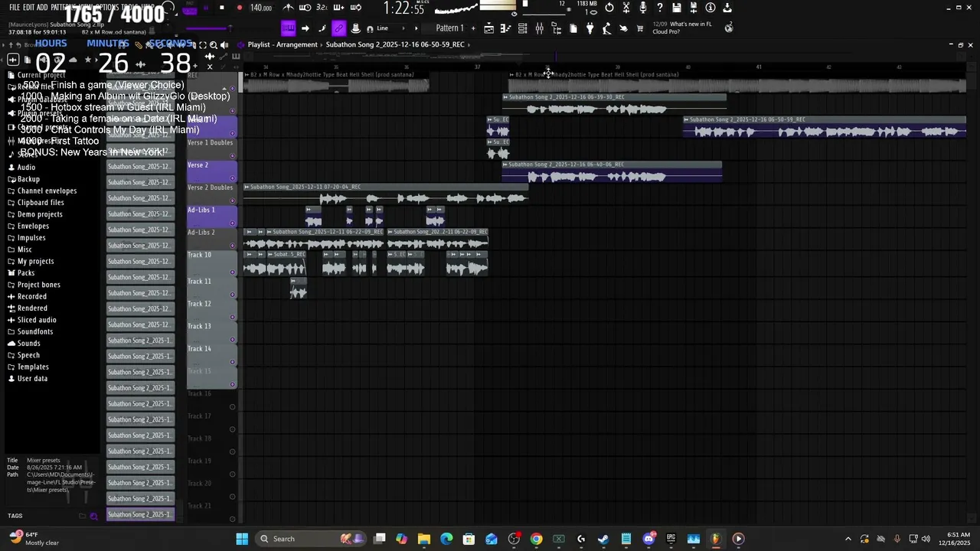Click the plugin picker plug icon
The width and height of the screenshot is (980, 551).
pos(590,28)
